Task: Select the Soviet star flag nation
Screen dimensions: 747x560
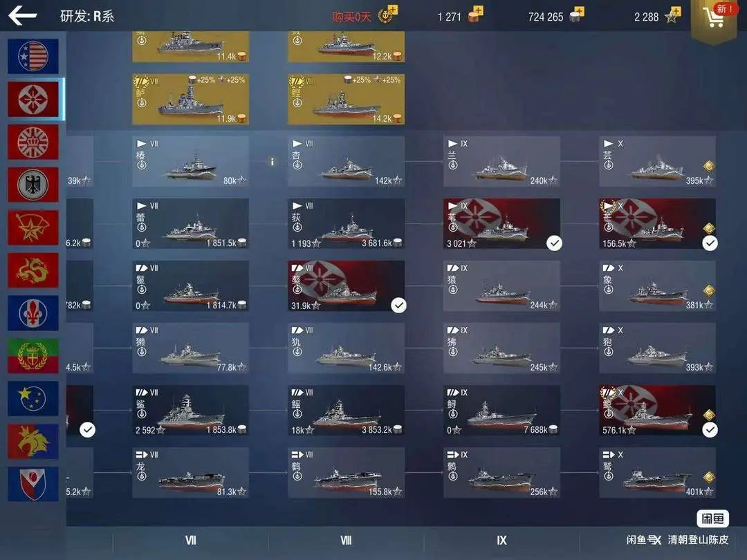Action: pyautogui.click(x=33, y=227)
